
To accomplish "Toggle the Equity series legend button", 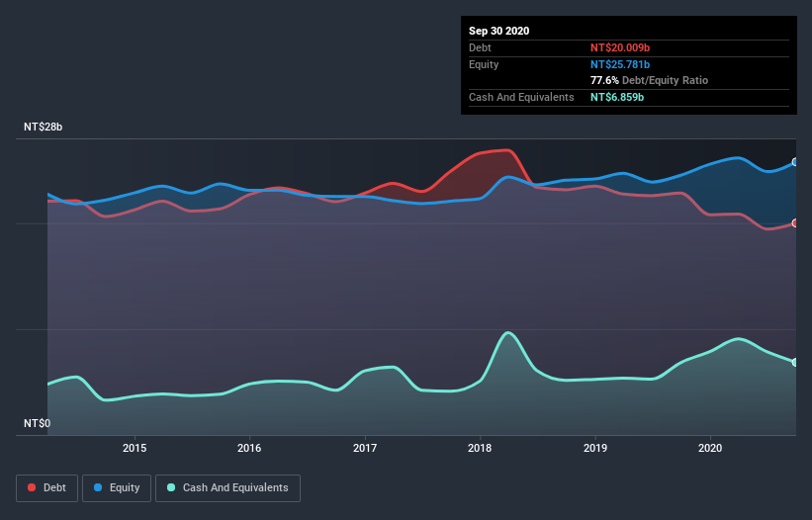I will [117, 488].
